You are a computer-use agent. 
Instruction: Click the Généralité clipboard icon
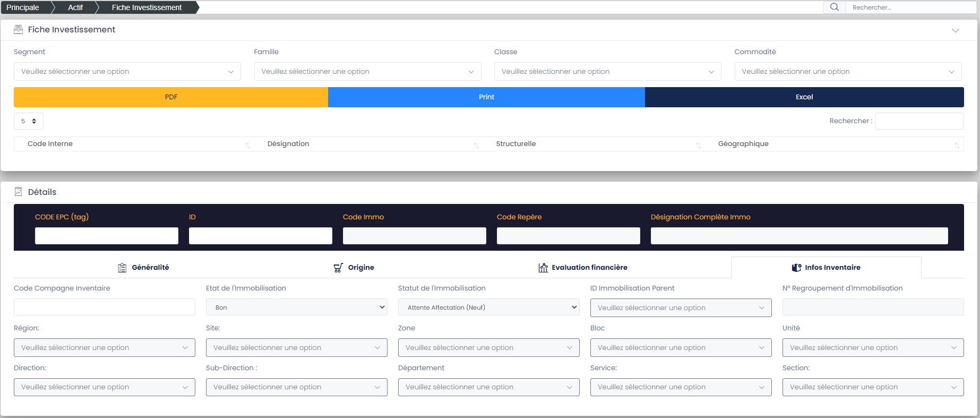122,268
